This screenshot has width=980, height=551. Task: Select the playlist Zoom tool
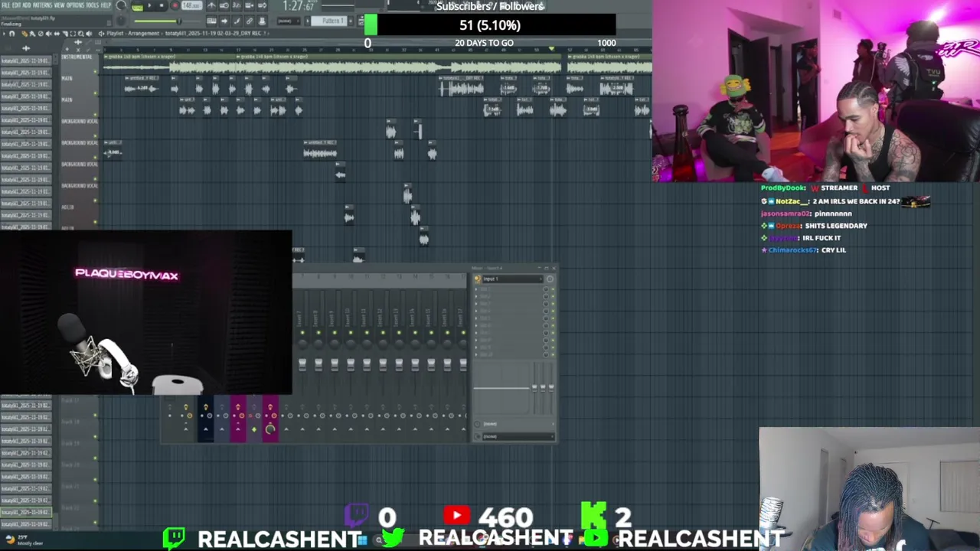pyautogui.click(x=80, y=34)
